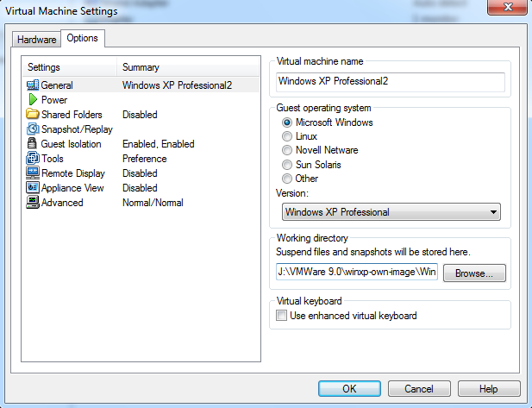532x408 pixels.
Task: Choose Novell Netware as guest OS
Action: 287,150
